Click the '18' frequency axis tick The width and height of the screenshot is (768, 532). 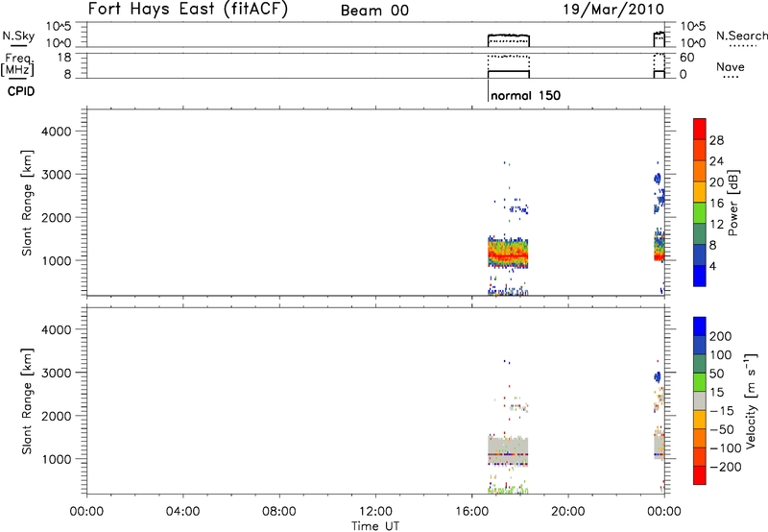tap(64, 58)
